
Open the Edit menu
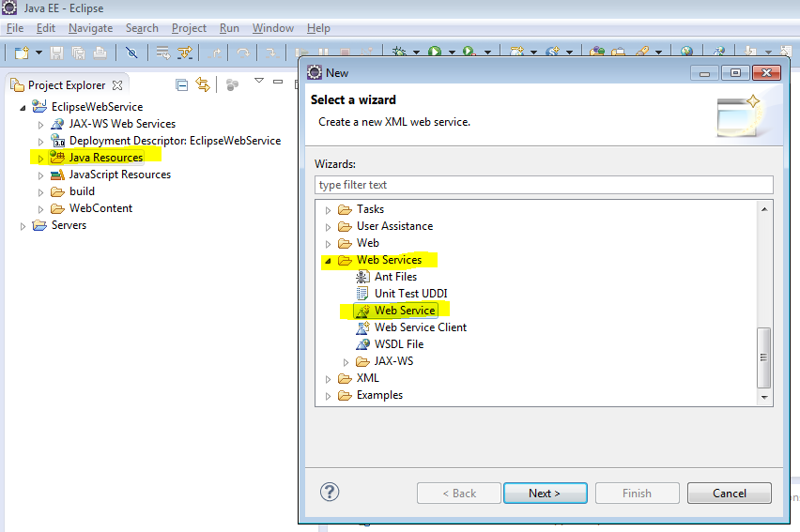click(x=46, y=28)
